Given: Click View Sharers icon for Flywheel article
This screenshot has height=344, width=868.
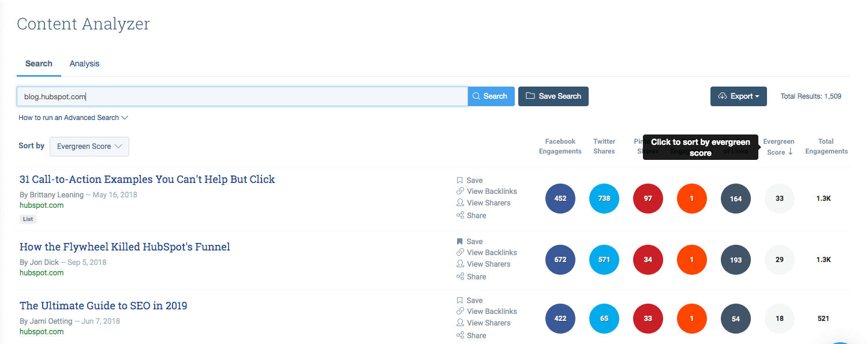Looking at the screenshot, I should pos(460,264).
